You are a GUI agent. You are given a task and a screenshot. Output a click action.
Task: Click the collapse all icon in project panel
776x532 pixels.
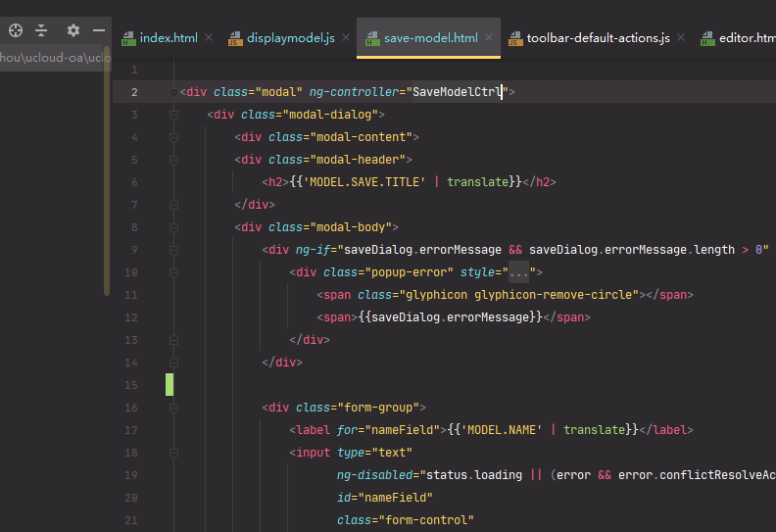pos(41,30)
